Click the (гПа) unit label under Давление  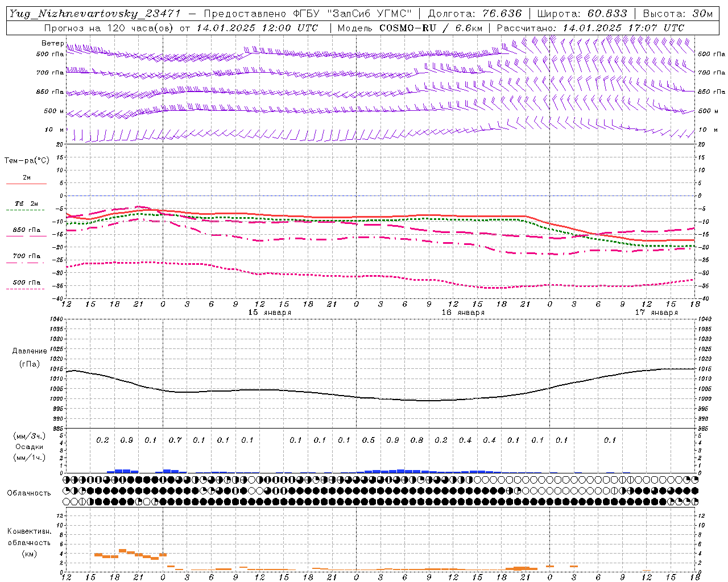tap(30, 364)
